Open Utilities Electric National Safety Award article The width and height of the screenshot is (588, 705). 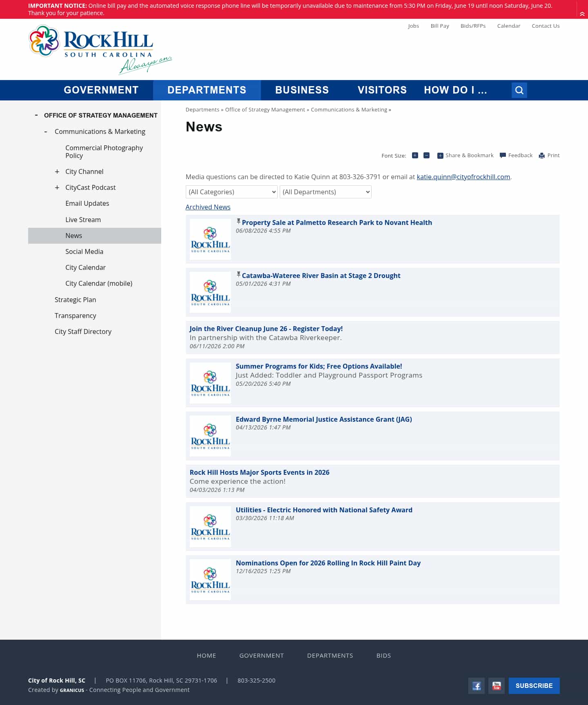tap(324, 510)
